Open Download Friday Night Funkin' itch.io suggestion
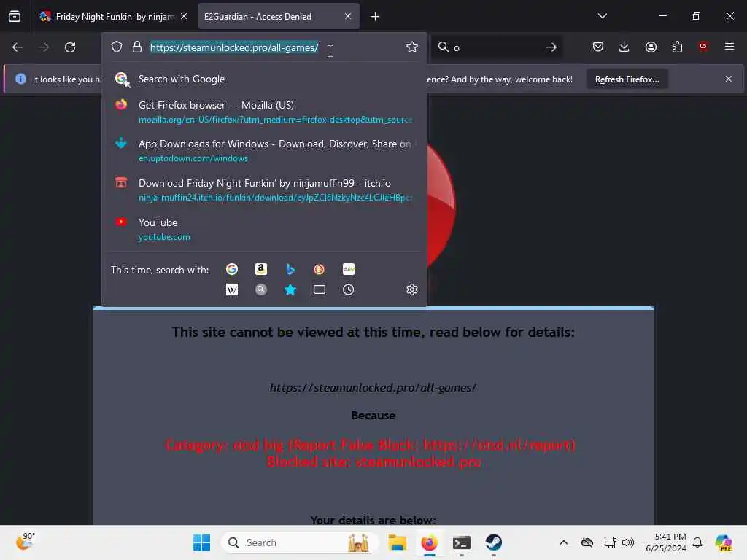747x560 pixels. pos(264,190)
